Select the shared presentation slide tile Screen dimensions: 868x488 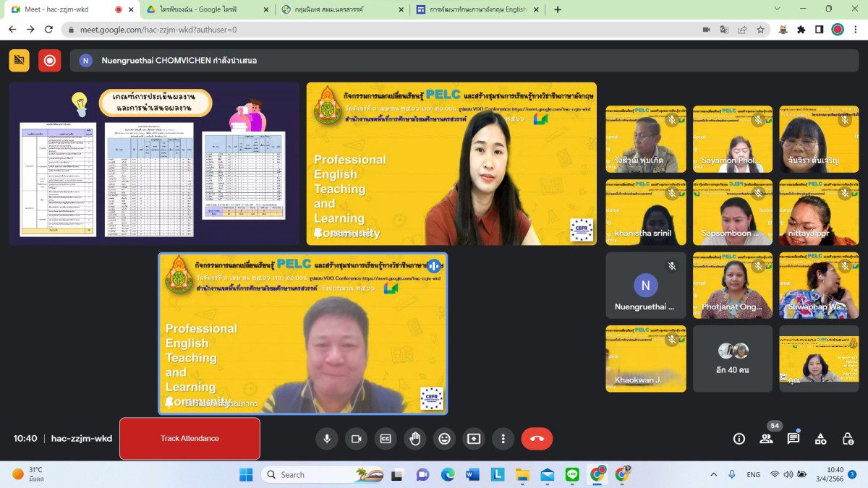tap(154, 163)
